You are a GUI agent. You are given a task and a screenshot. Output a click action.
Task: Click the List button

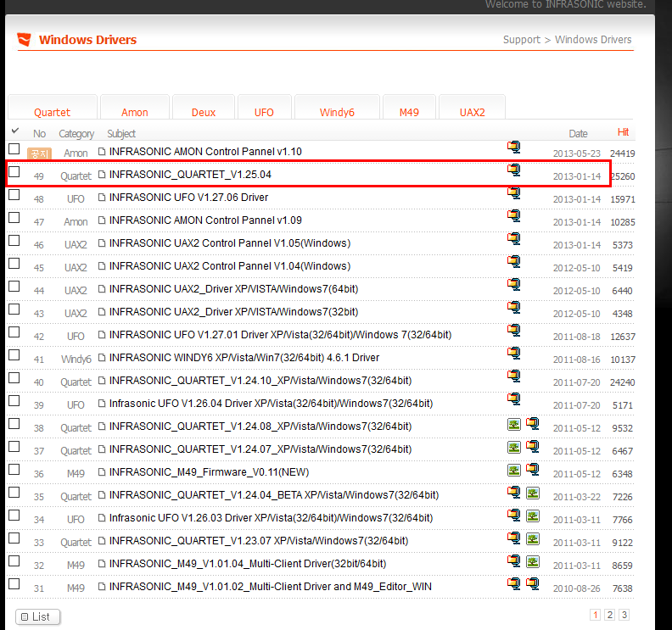[37, 616]
